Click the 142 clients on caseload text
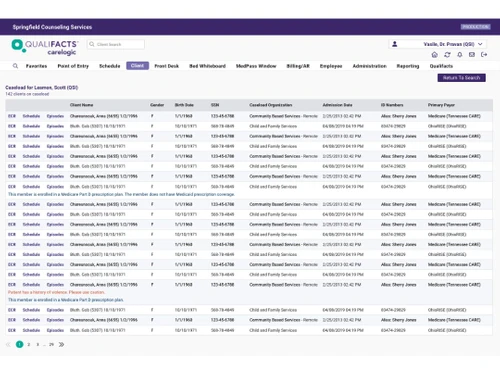500x375 pixels. pyautogui.click(x=27, y=94)
